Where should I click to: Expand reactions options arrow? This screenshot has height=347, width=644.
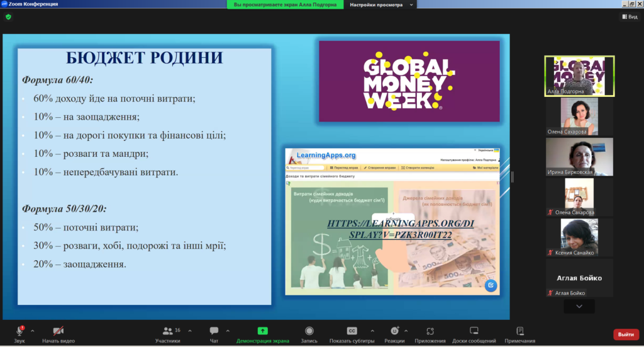click(406, 331)
